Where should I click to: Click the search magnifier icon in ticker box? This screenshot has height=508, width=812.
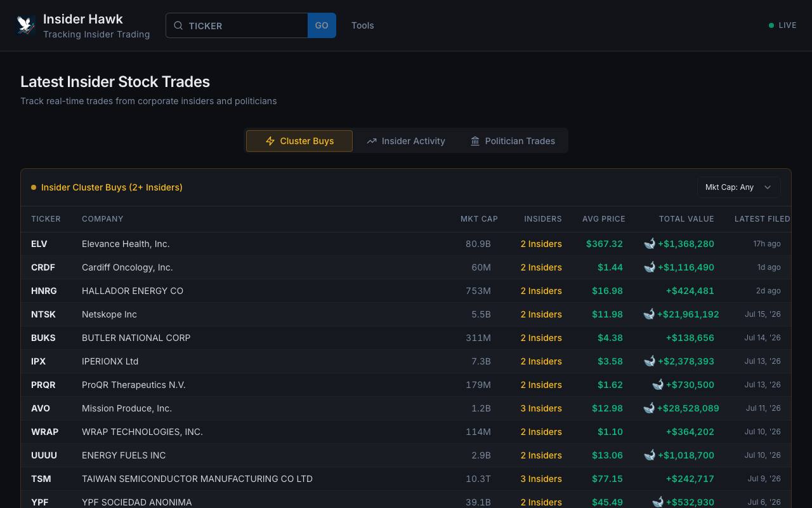click(x=178, y=25)
